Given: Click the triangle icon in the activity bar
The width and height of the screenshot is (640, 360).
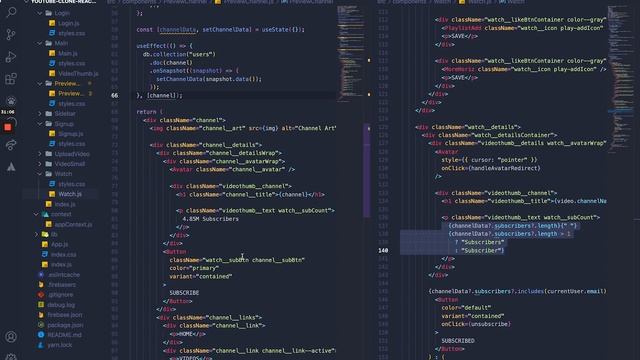Looking at the screenshot, I should tap(11, 167).
